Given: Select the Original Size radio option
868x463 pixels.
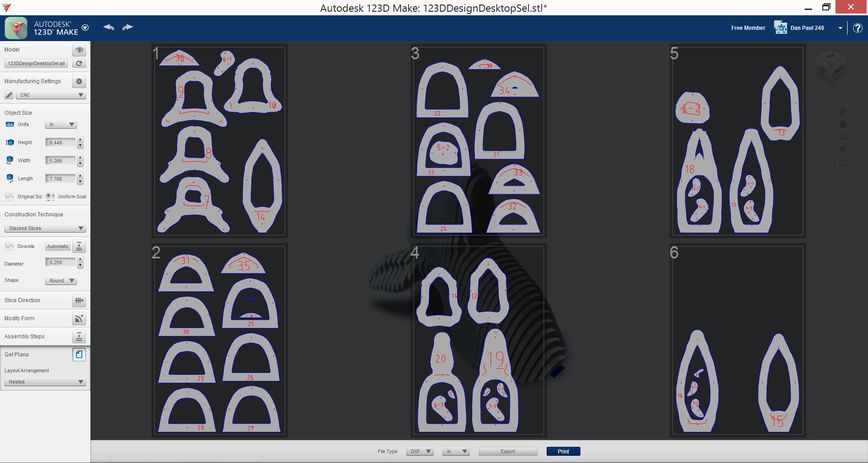Looking at the screenshot, I should click(x=9, y=196).
